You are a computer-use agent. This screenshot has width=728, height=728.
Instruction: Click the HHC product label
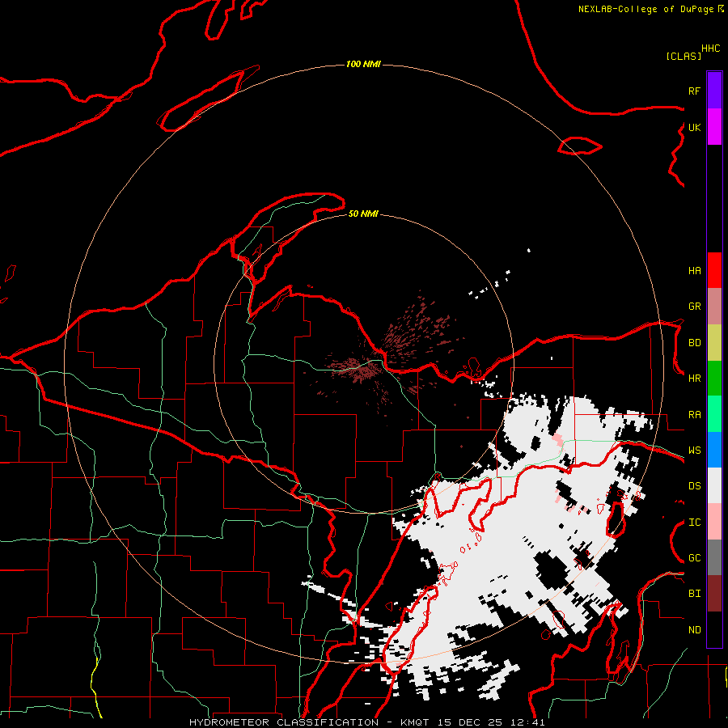tap(711, 49)
